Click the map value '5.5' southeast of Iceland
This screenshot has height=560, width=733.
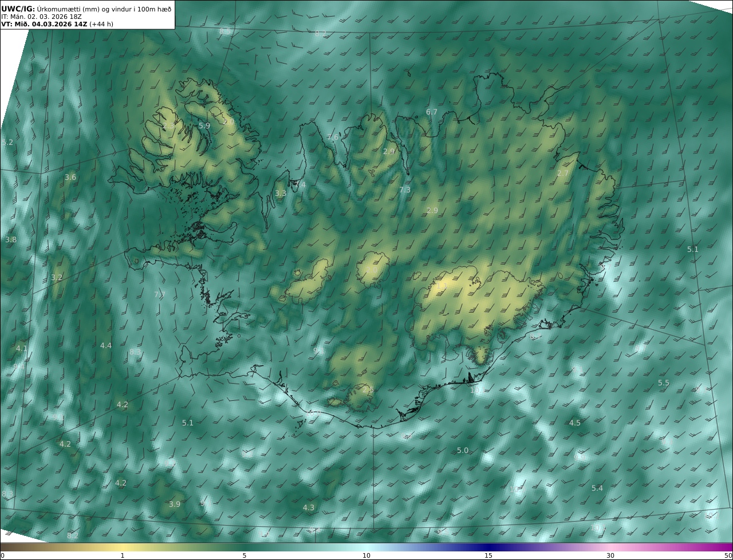tap(664, 382)
